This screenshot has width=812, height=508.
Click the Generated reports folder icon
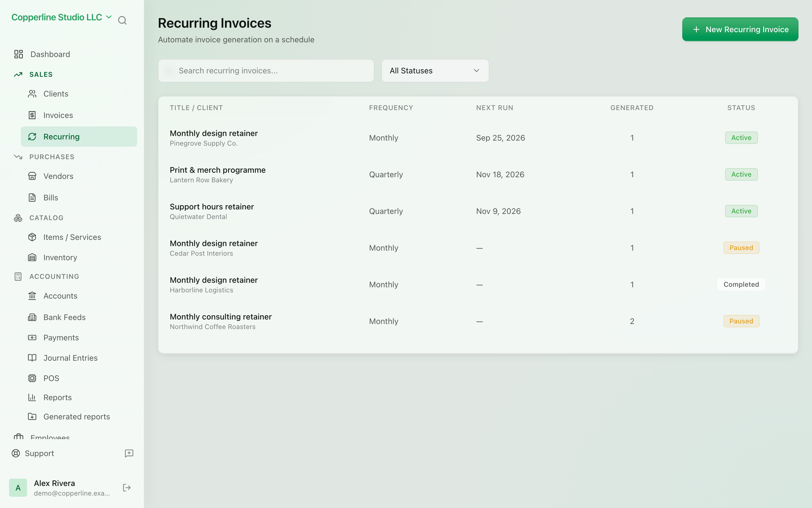32,417
